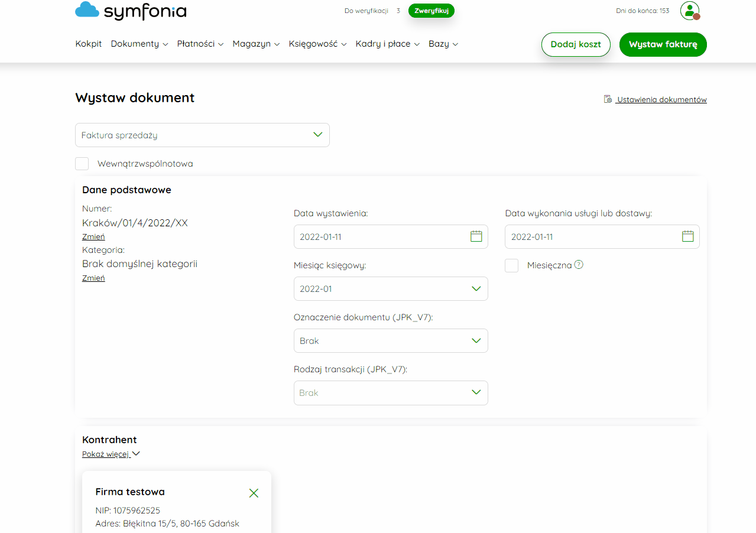
Task: Remove Firma testowa with the X icon
Action: point(254,493)
